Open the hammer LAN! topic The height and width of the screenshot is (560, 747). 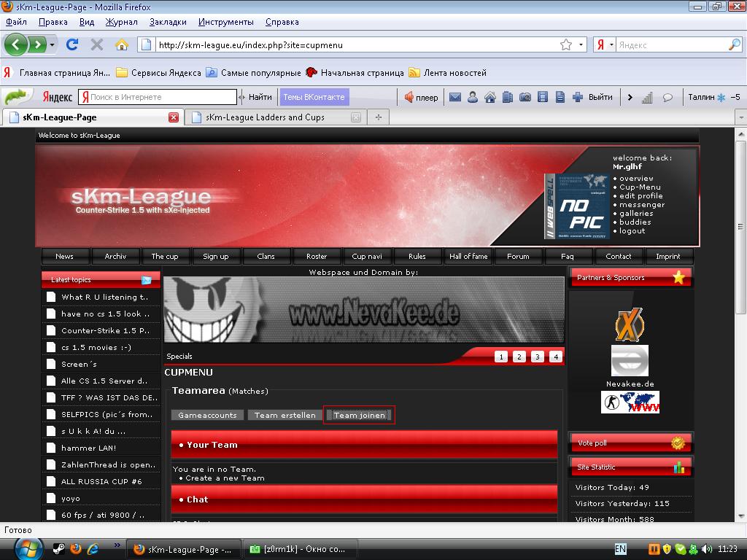click(88, 448)
